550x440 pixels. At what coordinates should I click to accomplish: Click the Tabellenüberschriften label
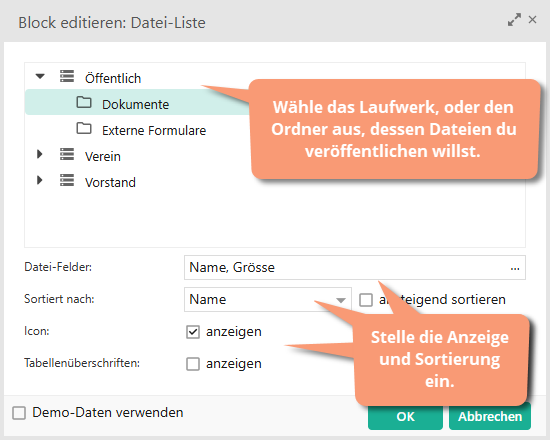pos(82,363)
